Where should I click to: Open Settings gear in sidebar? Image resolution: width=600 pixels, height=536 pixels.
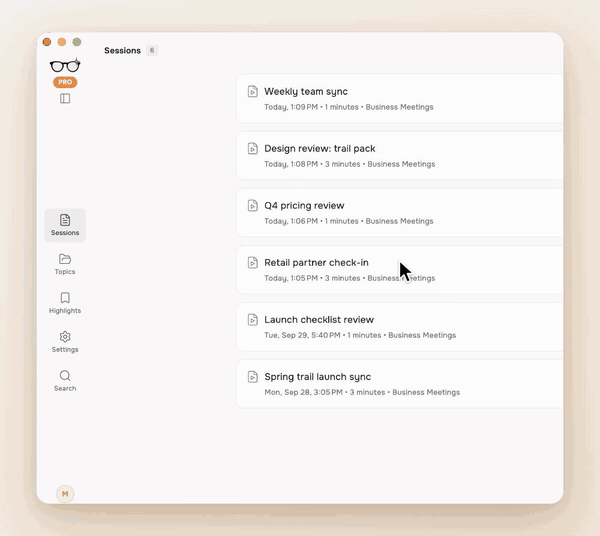[65, 342]
